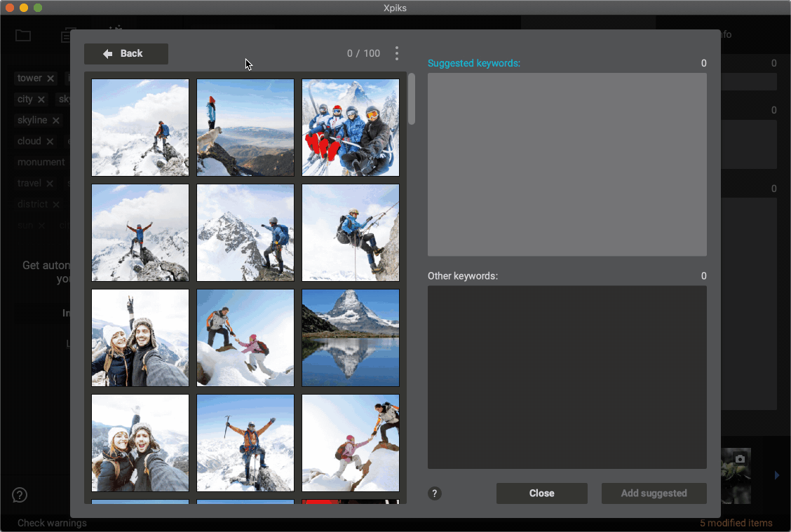Screen dimensions: 791x532
Task: Click the Add suggested button
Action: pos(654,493)
